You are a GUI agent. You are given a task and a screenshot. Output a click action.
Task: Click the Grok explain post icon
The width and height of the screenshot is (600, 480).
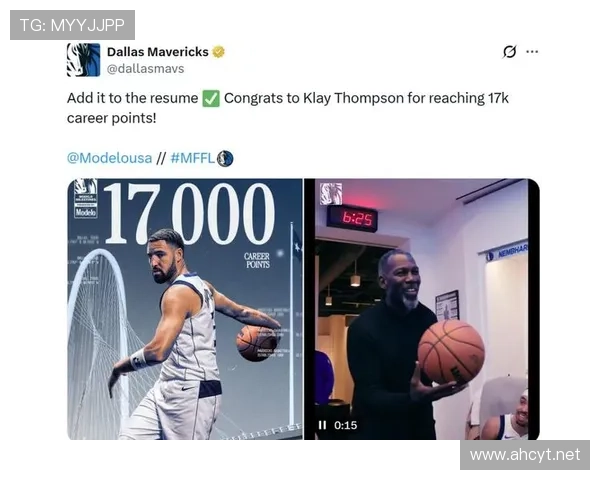tap(509, 52)
